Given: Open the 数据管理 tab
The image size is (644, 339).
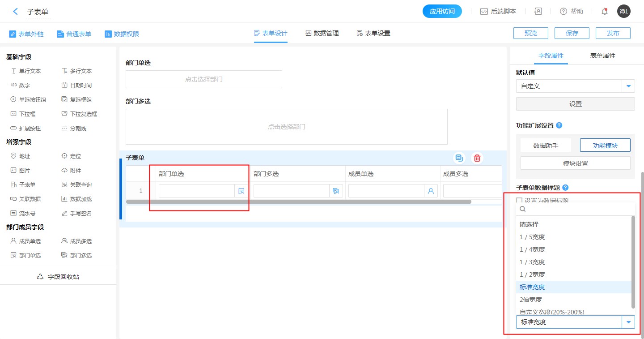Looking at the screenshot, I should click(322, 33).
